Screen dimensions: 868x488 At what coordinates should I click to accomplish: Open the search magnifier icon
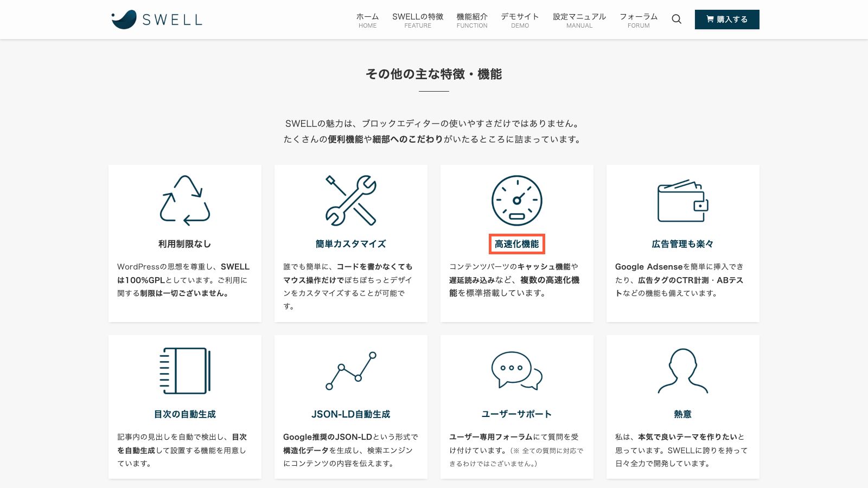(x=676, y=20)
